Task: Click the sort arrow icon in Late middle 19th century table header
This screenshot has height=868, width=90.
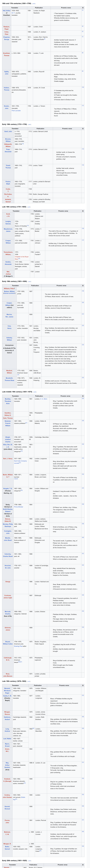Action: pyautogui.click(x=83, y=396)
